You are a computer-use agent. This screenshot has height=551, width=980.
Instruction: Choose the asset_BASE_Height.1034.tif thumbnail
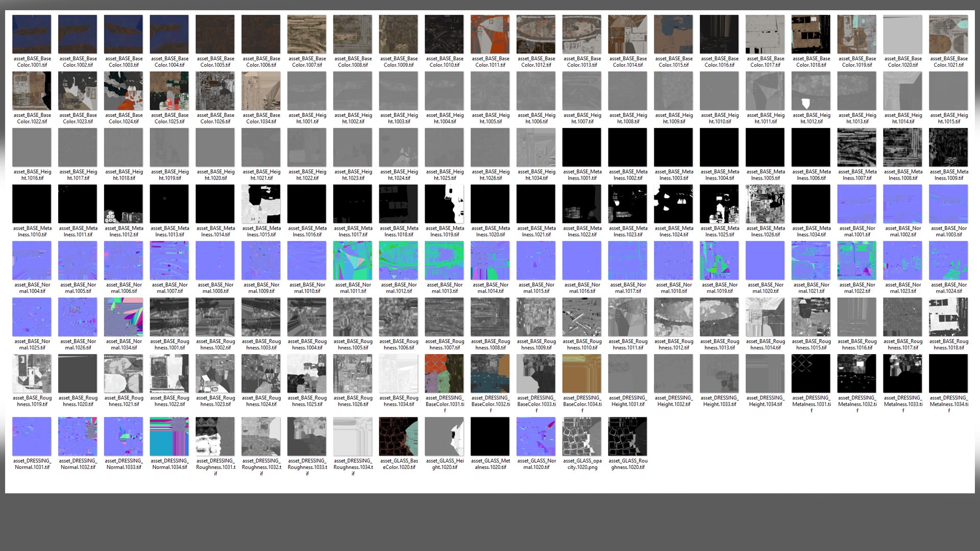pyautogui.click(x=536, y=147)
